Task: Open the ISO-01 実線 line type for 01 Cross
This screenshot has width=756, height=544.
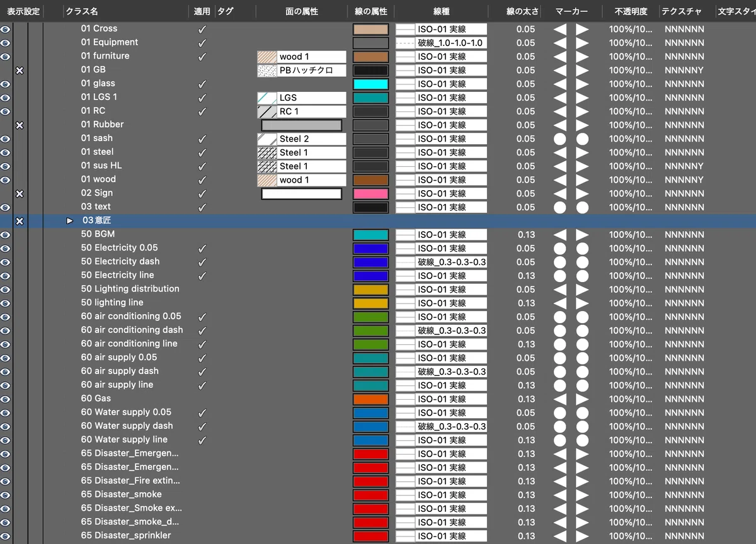Action: click(x=441, y=30)
